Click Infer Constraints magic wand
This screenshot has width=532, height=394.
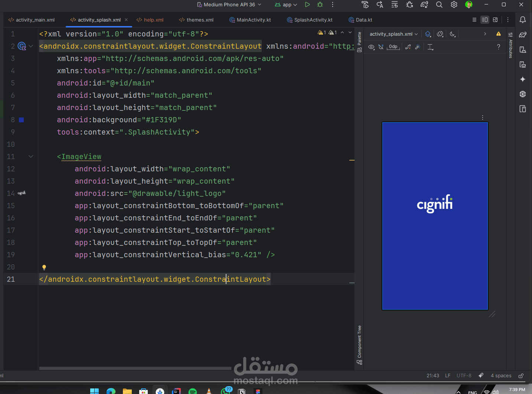coord(418,47)
